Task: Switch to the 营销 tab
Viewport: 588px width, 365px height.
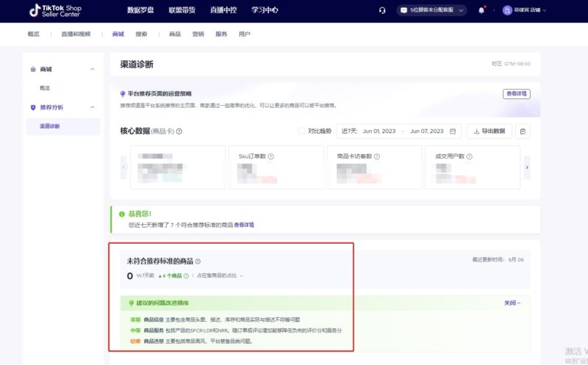Action: click(x=198, y=34)
